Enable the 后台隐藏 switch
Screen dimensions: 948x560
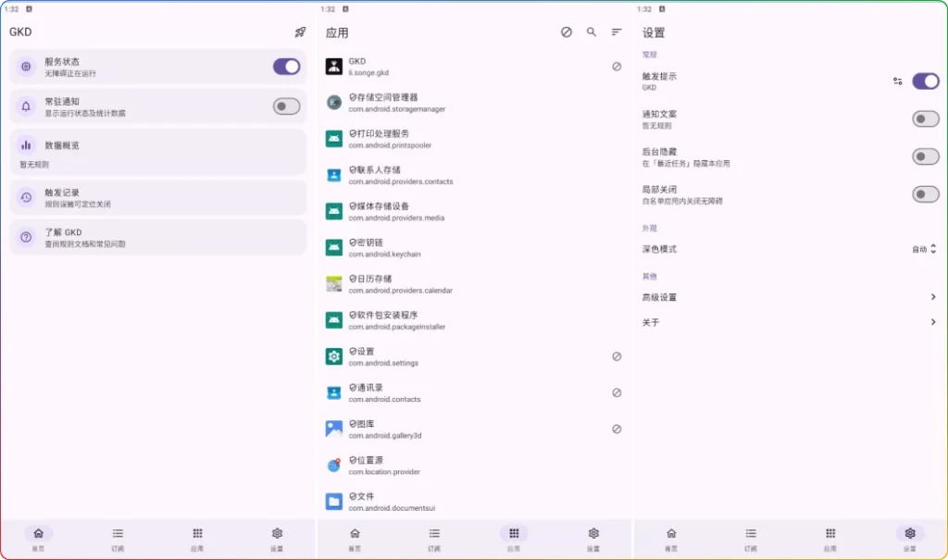click(x=925, y=156)
